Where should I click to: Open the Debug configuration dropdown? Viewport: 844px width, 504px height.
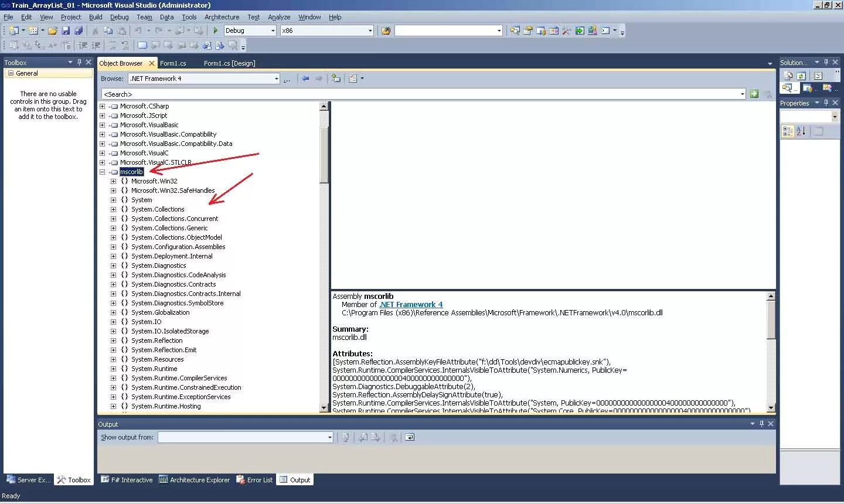pyautogui.click(x=273, y=30)
